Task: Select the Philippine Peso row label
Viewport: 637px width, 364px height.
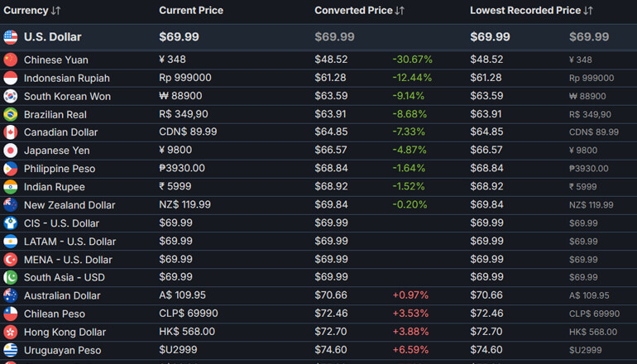Action: [x=59, y=169]
